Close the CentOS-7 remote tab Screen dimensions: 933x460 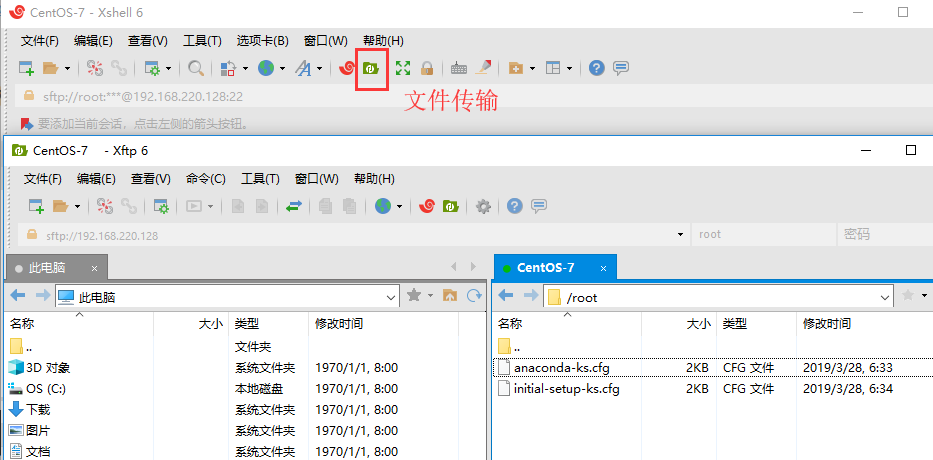[x=603, y=268]
